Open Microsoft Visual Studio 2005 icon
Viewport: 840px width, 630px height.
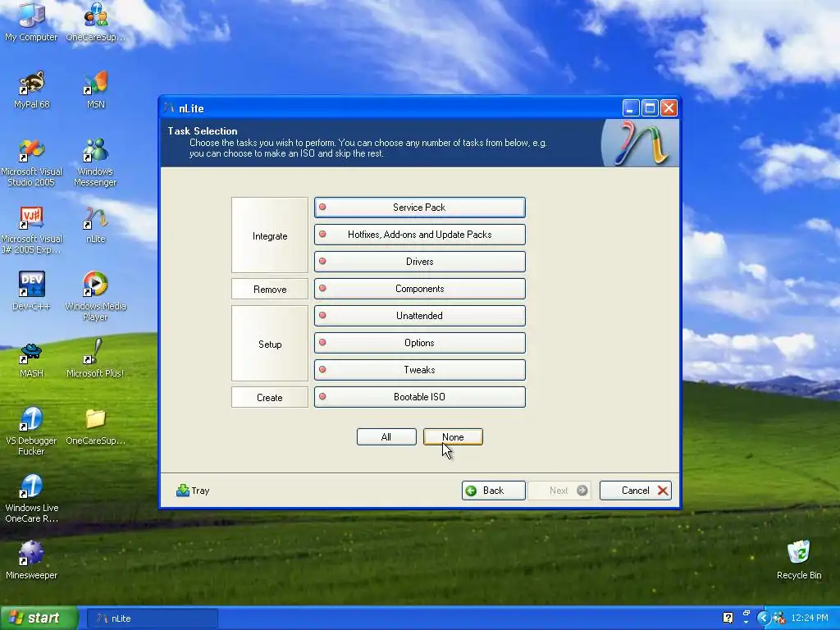(32, 162)
